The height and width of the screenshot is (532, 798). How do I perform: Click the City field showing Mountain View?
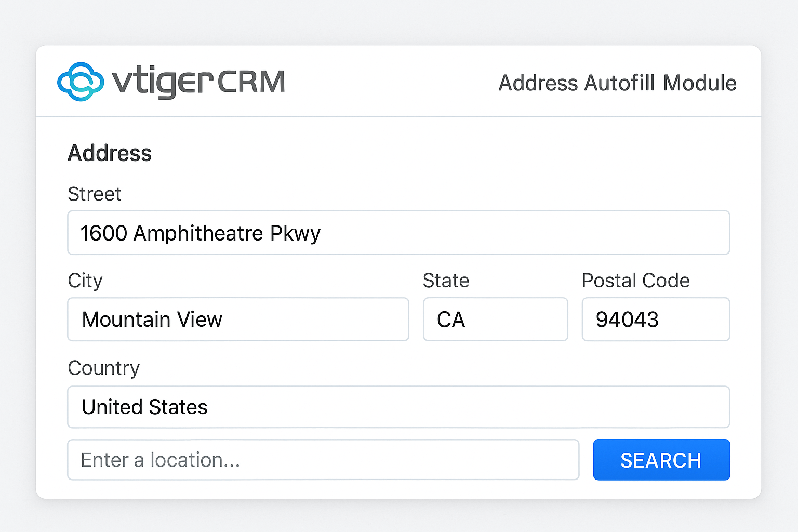tap(238, 320)
